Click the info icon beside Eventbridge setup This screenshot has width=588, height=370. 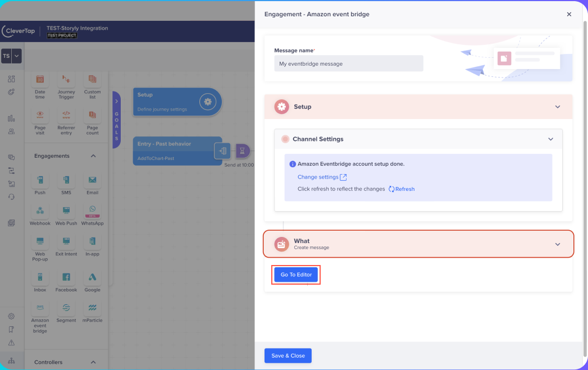pyautogui.click(x=293, y=164)
